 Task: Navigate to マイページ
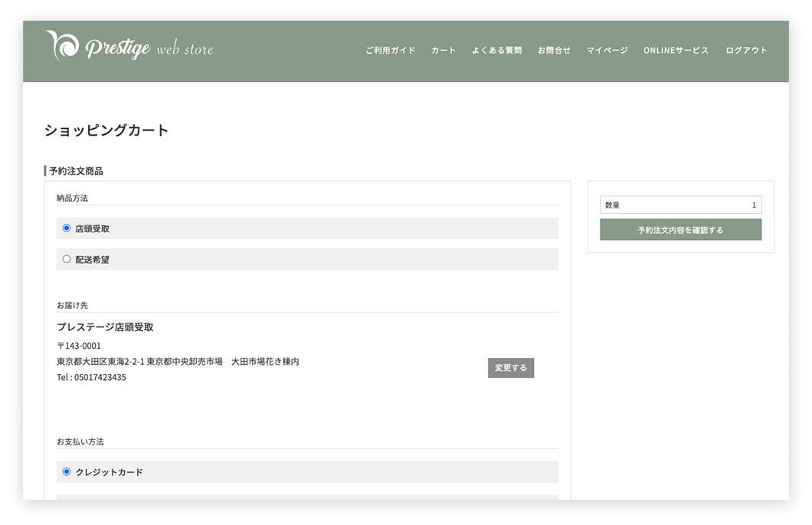(x=607, y=51)
